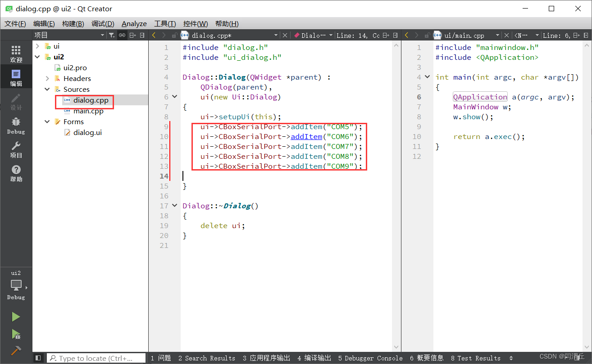Remove the main.cpp editor split
This screenshot has height=364, width=592.
587,35
